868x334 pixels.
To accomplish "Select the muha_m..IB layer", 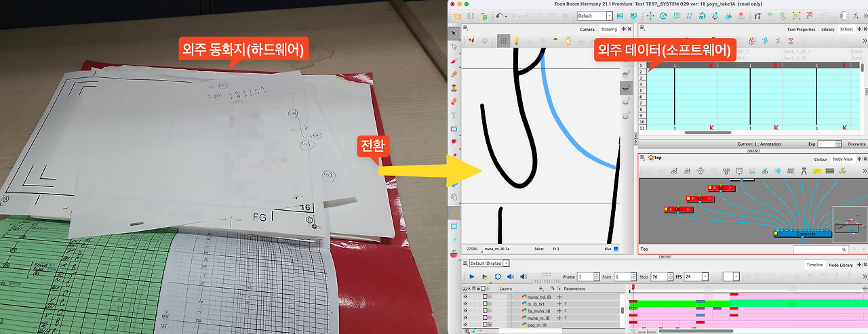I will [538, 318].
